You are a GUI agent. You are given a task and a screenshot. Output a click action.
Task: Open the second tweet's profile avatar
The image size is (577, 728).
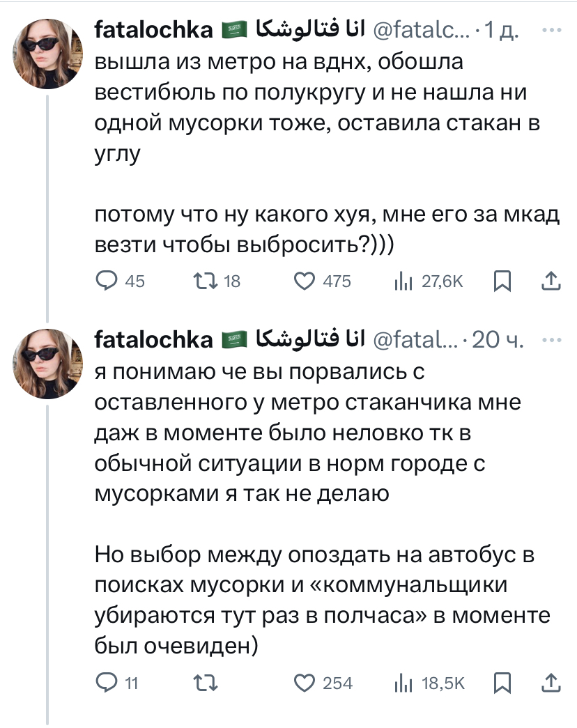pyautogui.click(x=48, y=362)
